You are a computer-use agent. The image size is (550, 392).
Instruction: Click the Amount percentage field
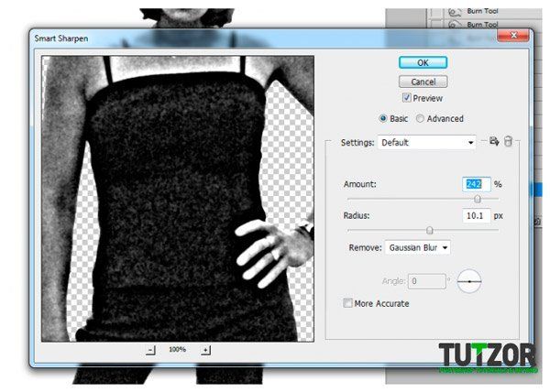pyautogui.click(x=477, y=184)
